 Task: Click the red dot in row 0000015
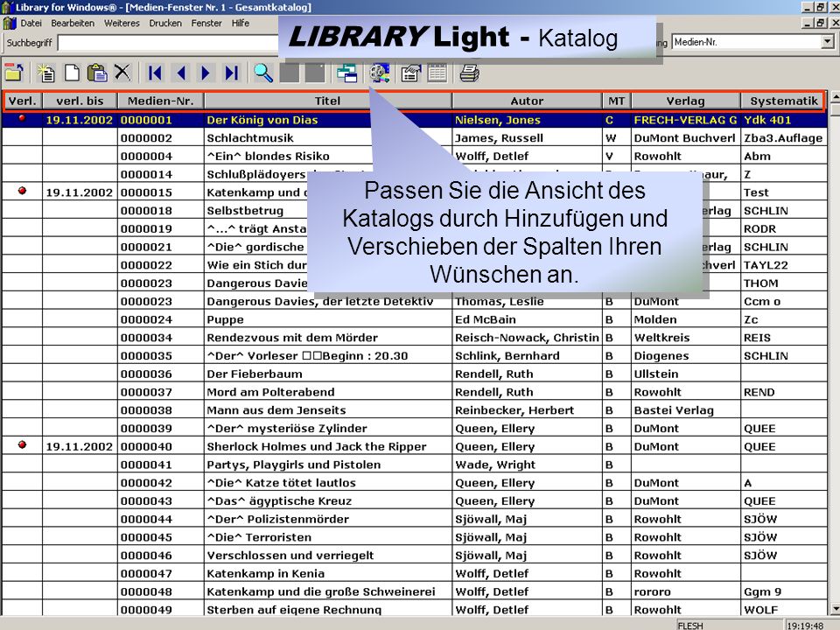(22, 190)
